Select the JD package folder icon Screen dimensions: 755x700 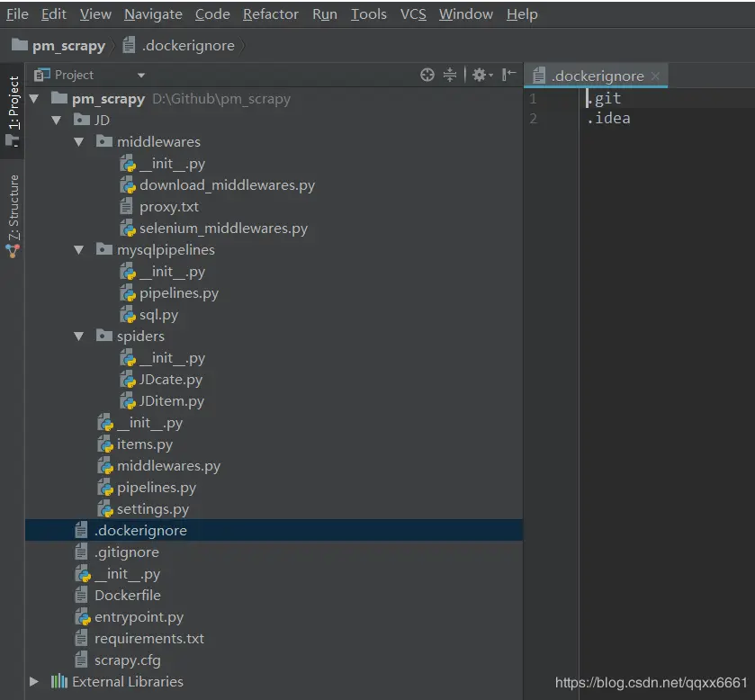81,120
